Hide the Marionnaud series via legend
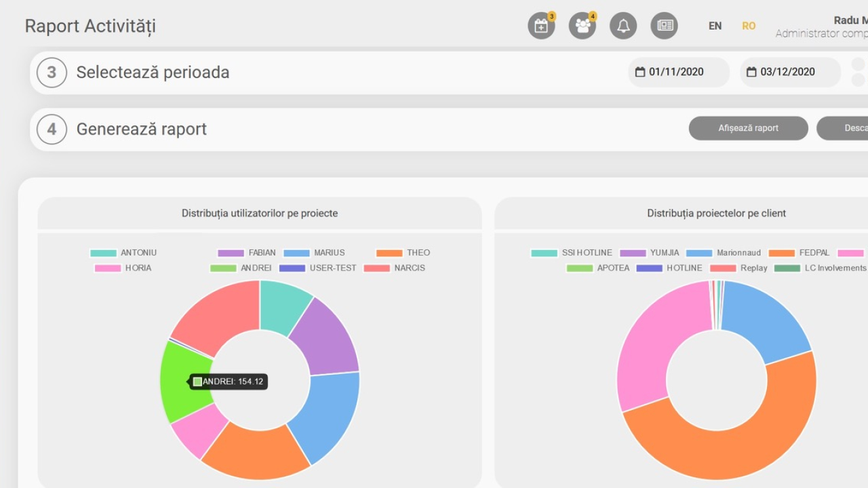868x488 pixels. [x=724, y=253]
